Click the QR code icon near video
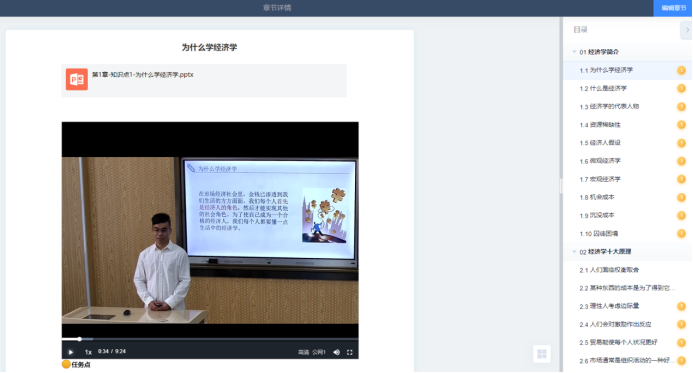The image size is (693, 373). pyautogui.click(x=542, y=354)
